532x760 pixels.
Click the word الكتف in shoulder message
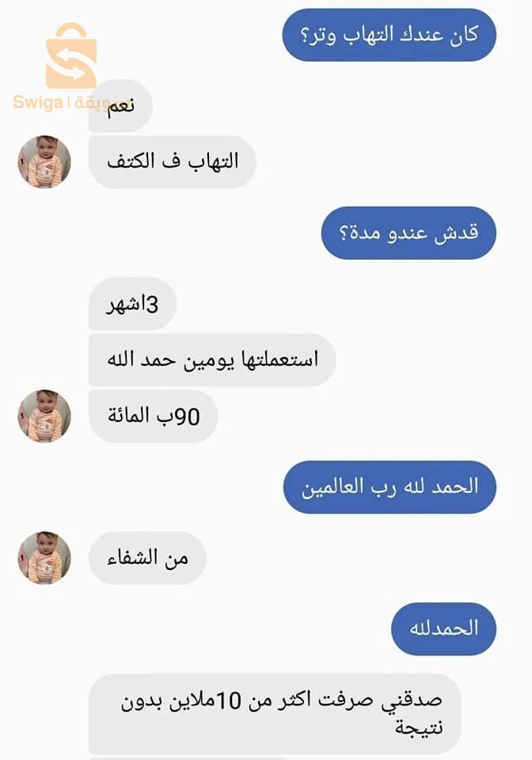click(131, 161)
